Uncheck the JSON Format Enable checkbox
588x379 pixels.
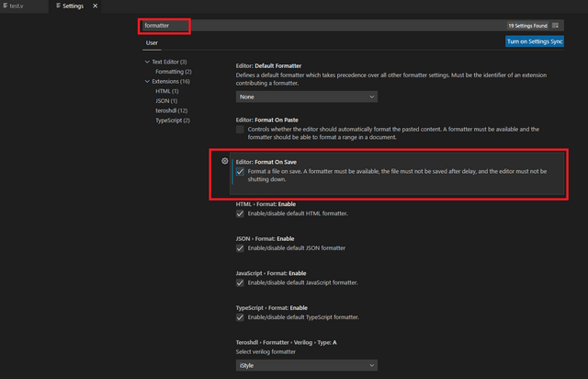(x=240, y=247)
